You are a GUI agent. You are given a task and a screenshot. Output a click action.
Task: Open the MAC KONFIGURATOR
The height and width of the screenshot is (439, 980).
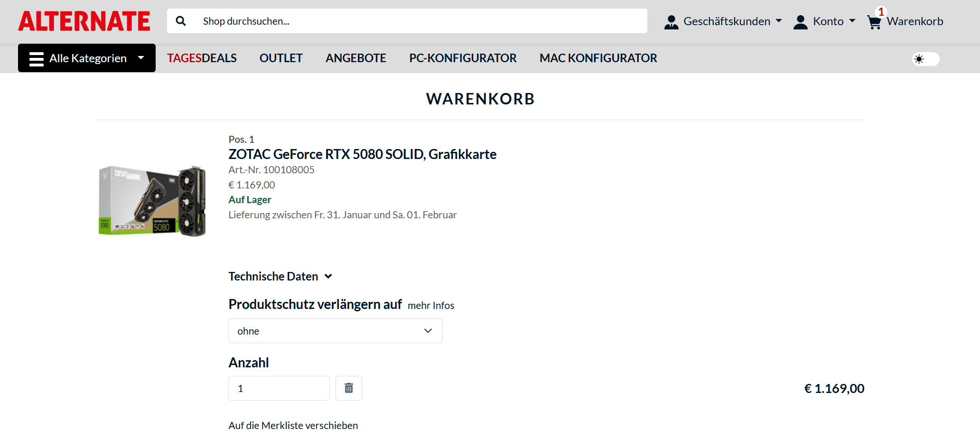pos(598,58)
